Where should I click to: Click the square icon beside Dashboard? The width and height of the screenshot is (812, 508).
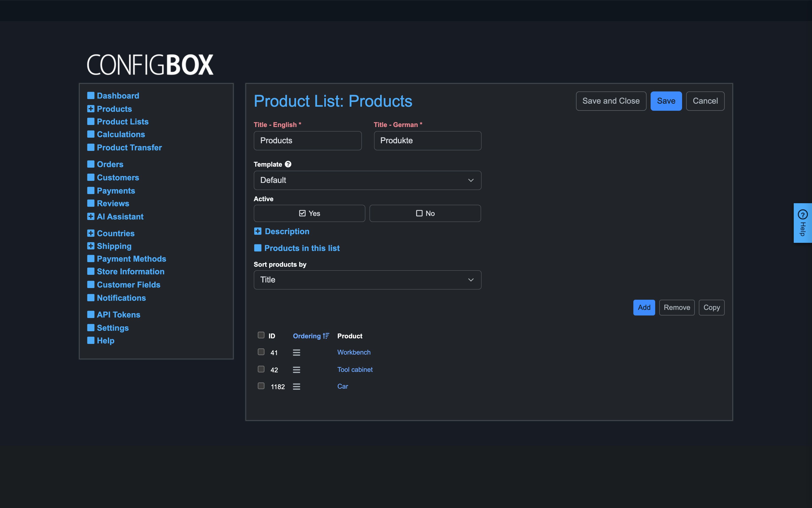(91, 96)
